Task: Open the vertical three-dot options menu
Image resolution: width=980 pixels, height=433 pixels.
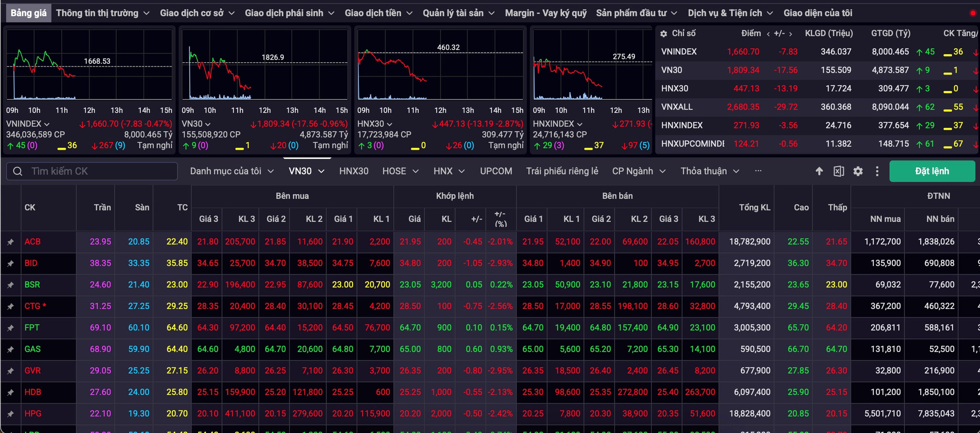Action: (x=877, y=171)
